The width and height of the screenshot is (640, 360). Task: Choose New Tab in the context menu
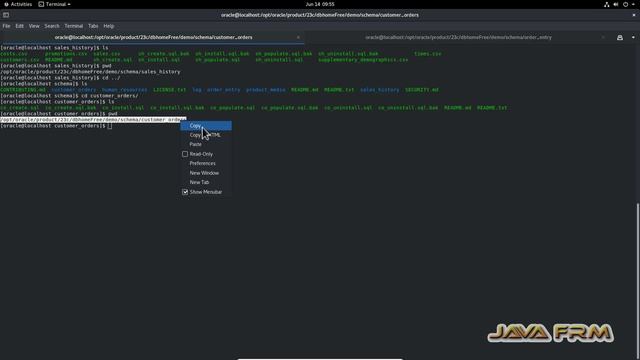pyautogui.click(x=206, y=182)
